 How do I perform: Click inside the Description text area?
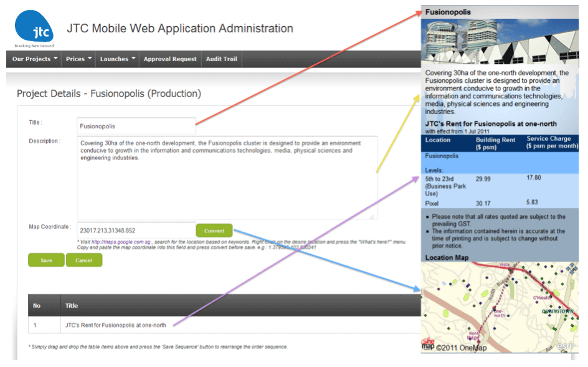click(227, 178)
